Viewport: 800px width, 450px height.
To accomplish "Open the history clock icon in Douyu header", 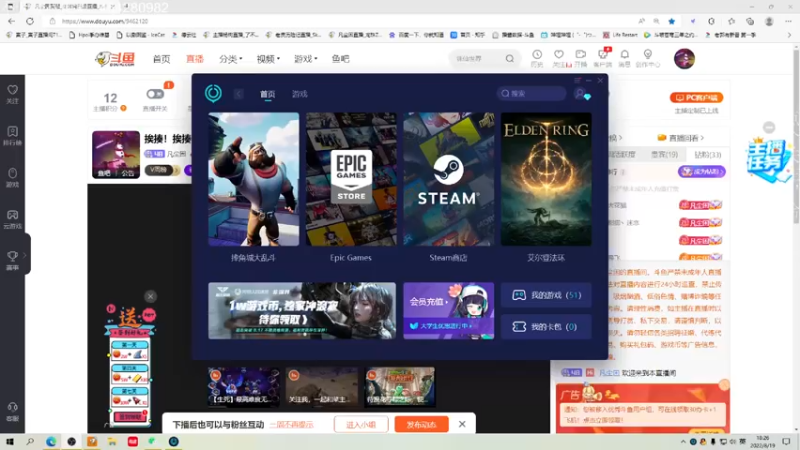I will [x=537, y=55].
